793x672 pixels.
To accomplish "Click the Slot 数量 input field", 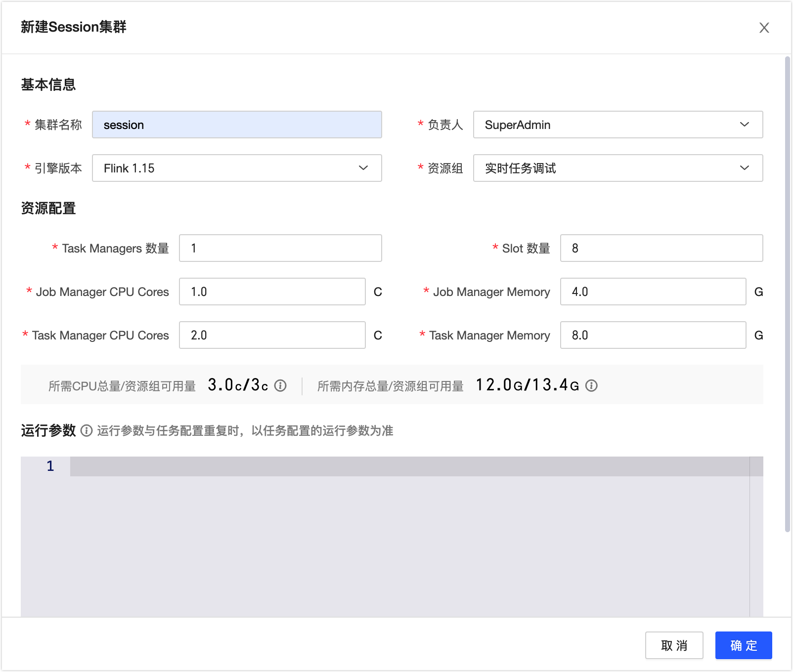I will 661,248.
